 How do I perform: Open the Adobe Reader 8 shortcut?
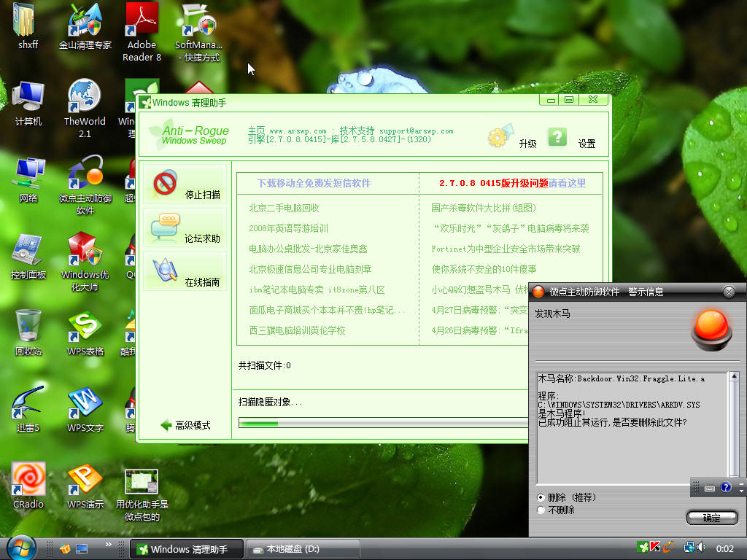coord(142,32)
